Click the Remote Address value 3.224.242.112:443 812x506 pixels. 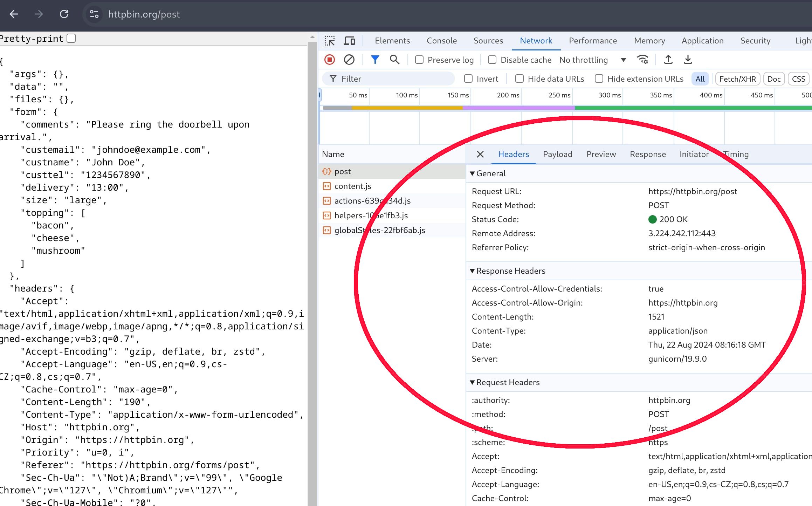pos(682,233)
